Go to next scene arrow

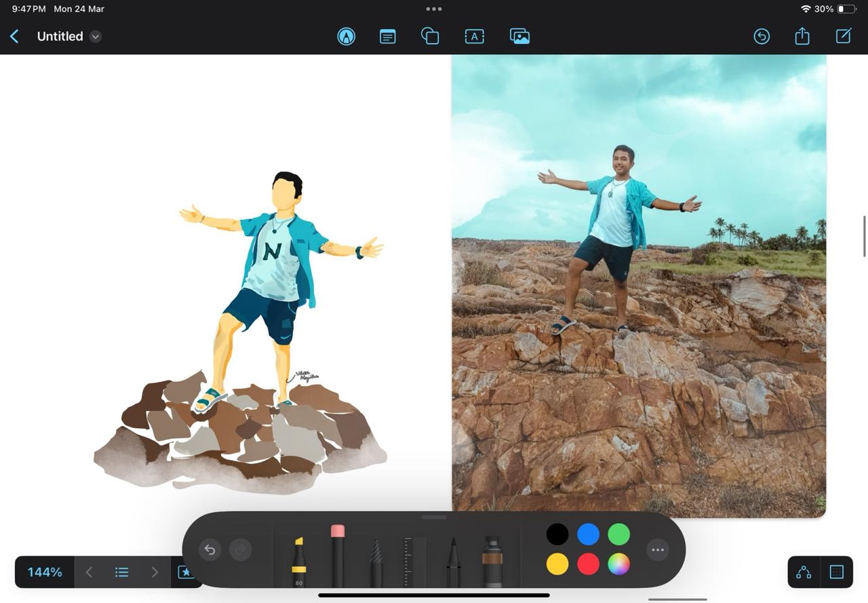pos(155,572)
